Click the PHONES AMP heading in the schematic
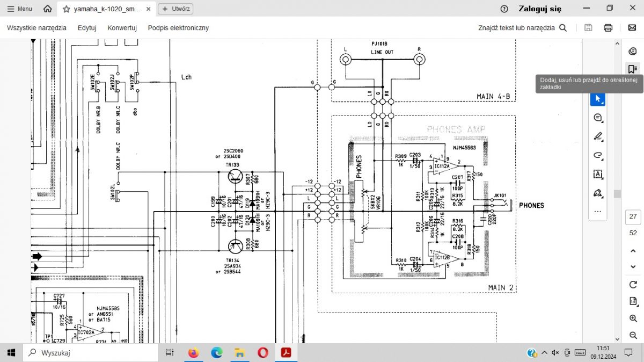Viewport: 644px width, 362px height. click(456, 129)
